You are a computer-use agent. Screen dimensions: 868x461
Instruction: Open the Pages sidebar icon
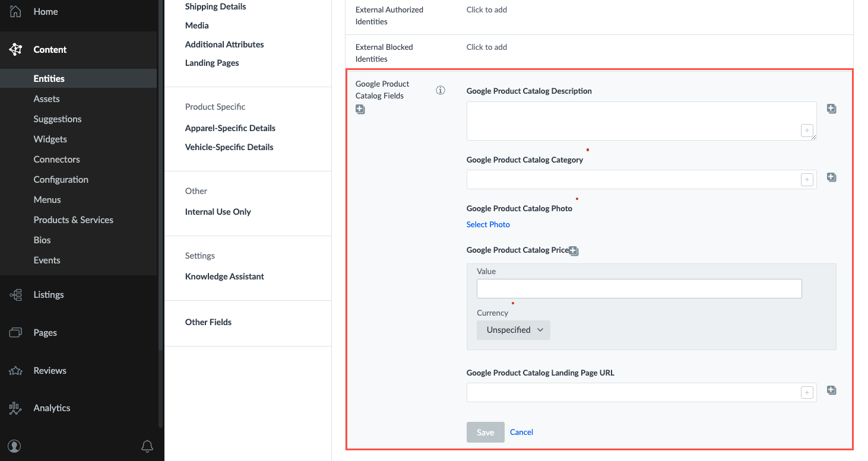[x=15, y=332]
